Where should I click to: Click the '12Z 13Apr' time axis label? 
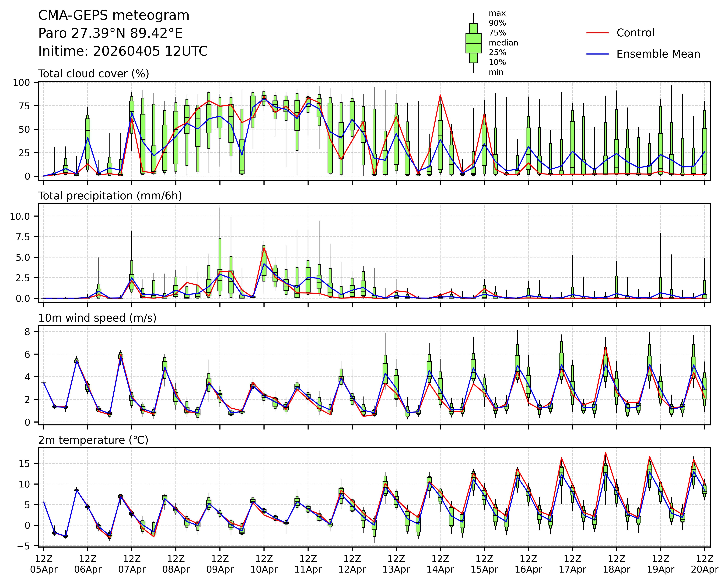[x=396, y=564]
